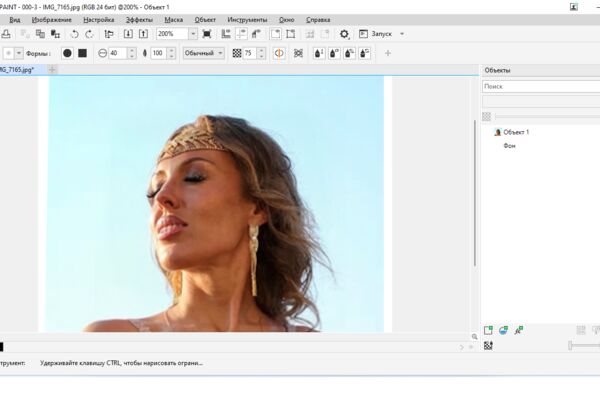Screen dimensions: 600x400
Task: Open the Настройка menu
Action: pos(99,20)
